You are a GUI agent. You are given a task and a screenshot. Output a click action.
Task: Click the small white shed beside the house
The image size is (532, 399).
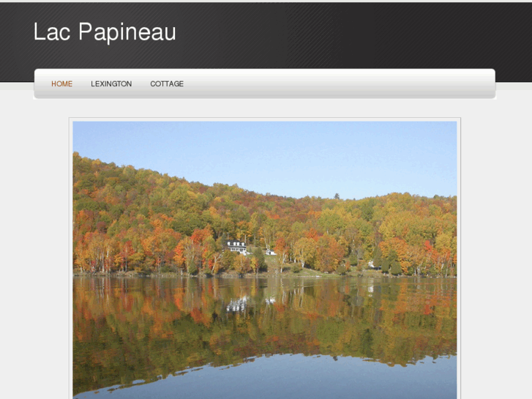pos(271,253)
